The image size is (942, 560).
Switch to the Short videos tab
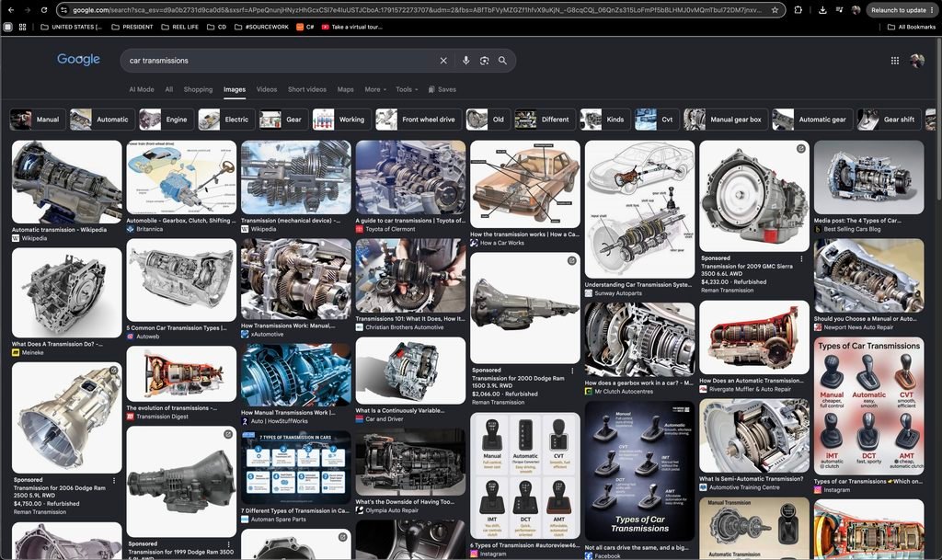pos(307,89)
